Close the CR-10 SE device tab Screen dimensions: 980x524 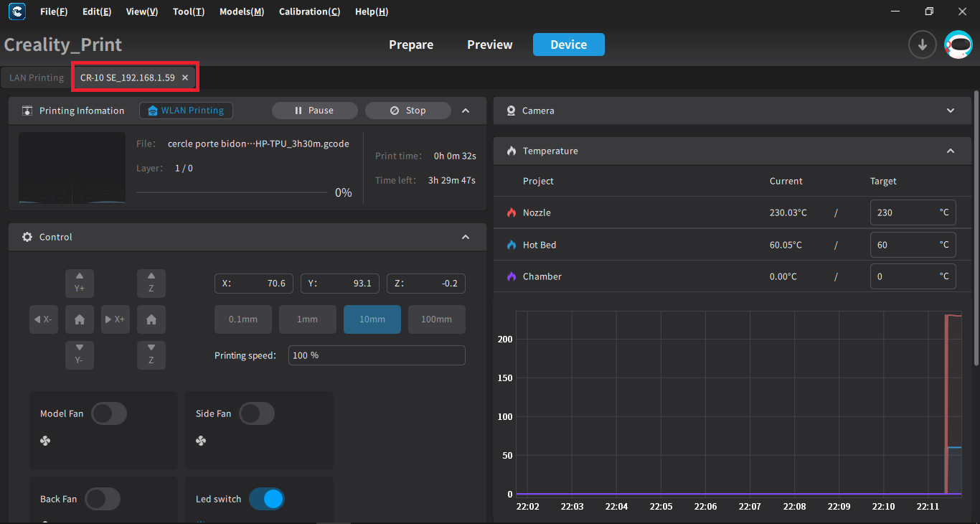[x=185, y=78]
